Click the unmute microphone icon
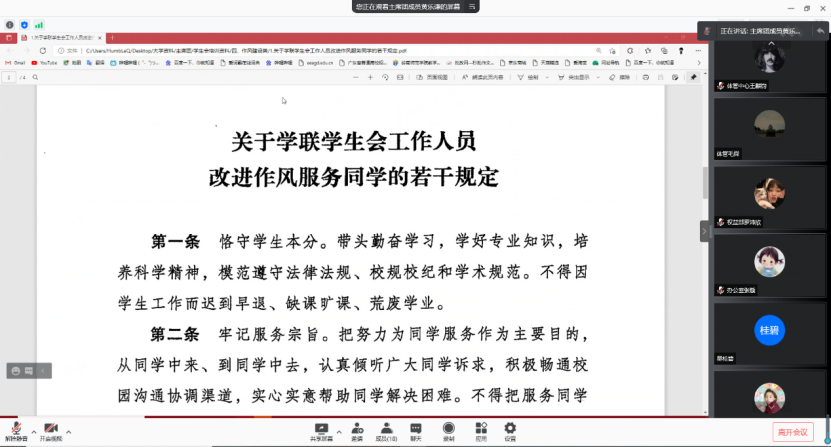The width and height of the screenshot is (831, 447). point(15,427)
